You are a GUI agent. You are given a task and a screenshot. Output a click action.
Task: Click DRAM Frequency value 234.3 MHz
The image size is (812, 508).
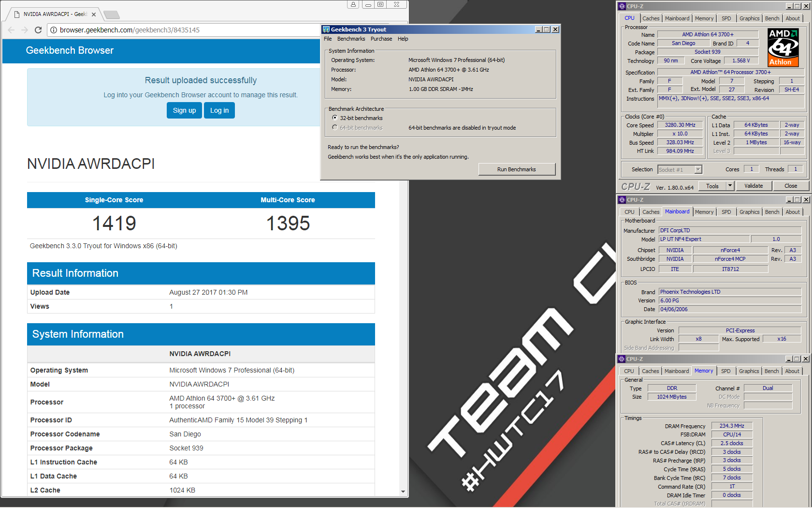click(x=732, y=426)
